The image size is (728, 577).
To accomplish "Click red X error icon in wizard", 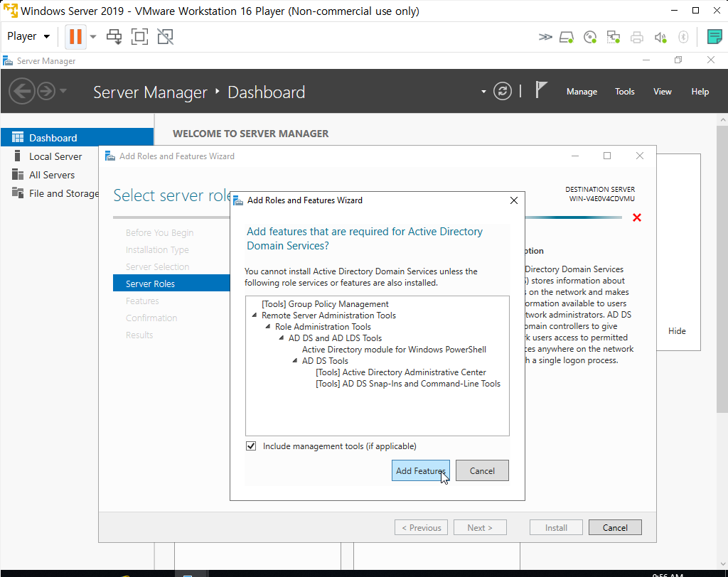I will pos(636,217).
